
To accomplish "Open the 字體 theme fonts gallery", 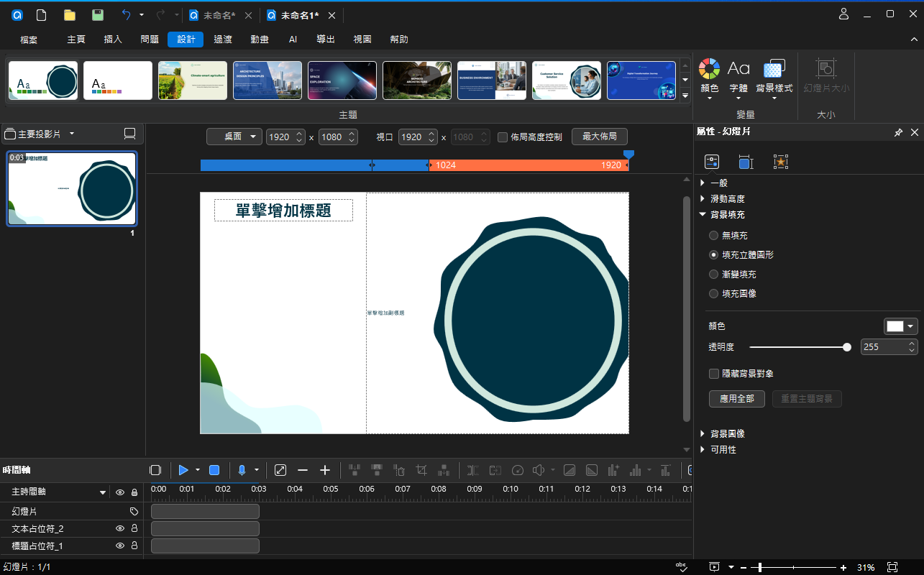I will tap(738, 80).
